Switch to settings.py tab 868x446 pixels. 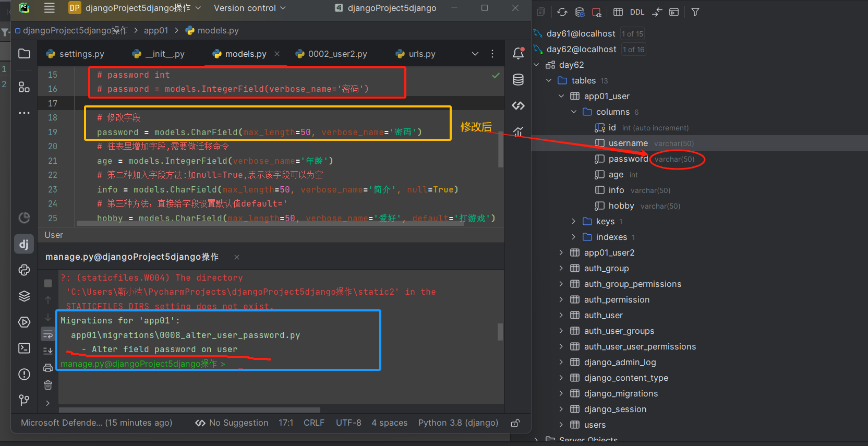pos(76,54)
